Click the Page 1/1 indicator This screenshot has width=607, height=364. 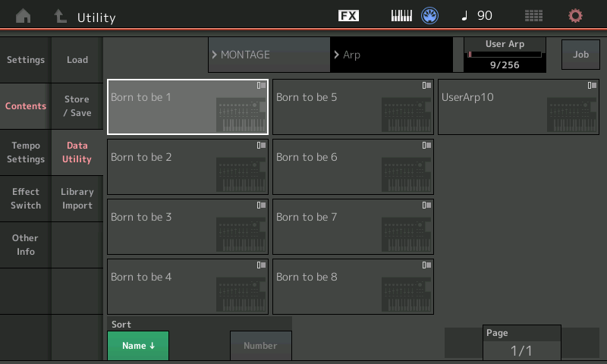pos(521,343)
